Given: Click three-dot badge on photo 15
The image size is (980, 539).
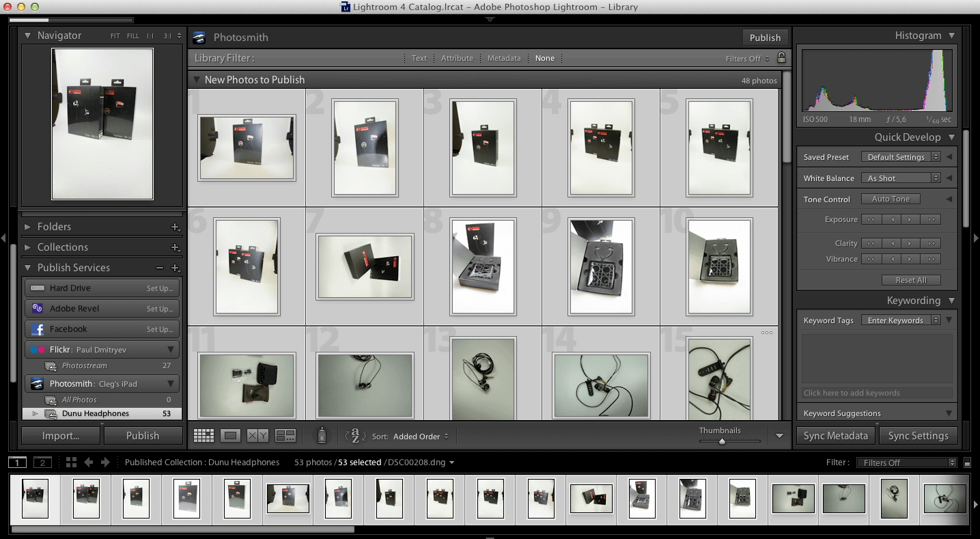Looking at the screenshot, I should click(x=766, y=333).
